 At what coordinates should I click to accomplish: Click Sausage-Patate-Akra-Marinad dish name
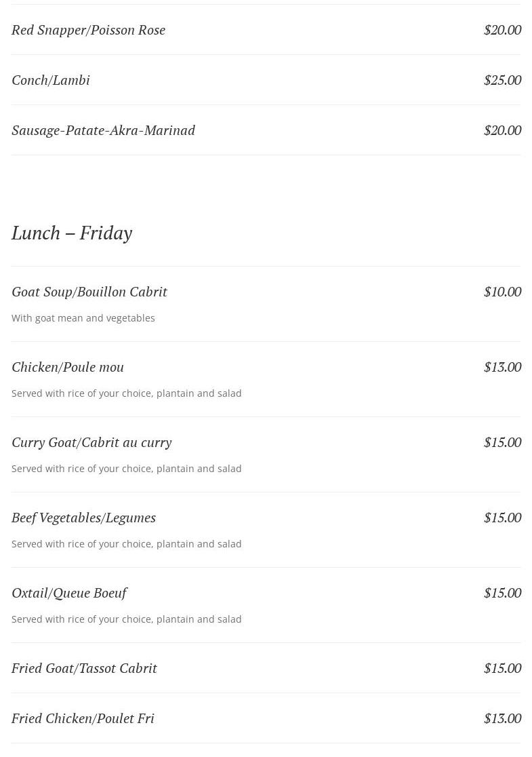(x=103, y=130)
